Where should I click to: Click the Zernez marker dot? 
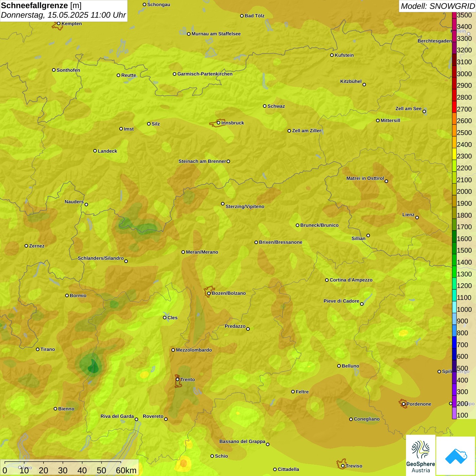pos(26,246)
